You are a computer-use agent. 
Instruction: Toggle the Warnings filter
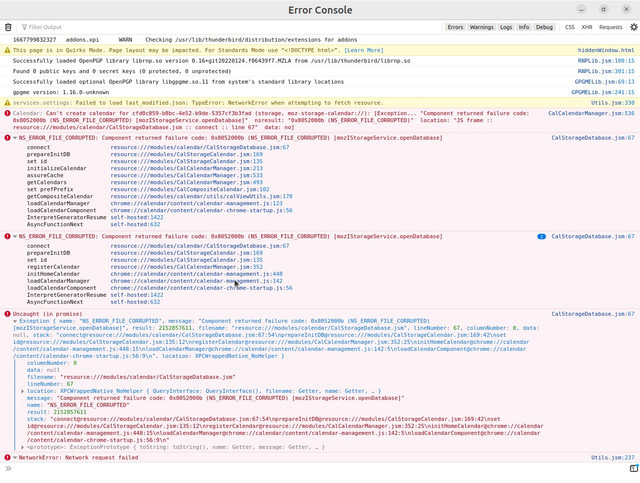tap(481, 27)
